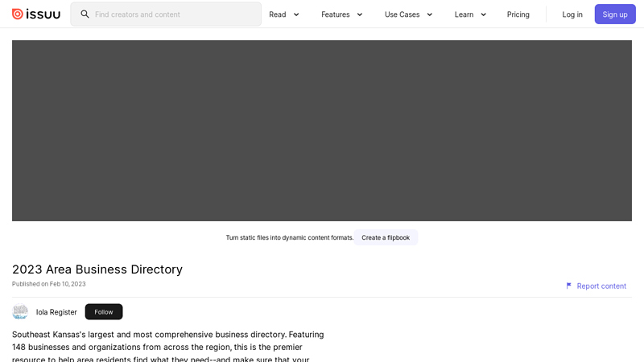
Task: Click the search magnifier icon
Action: point(85,14)
